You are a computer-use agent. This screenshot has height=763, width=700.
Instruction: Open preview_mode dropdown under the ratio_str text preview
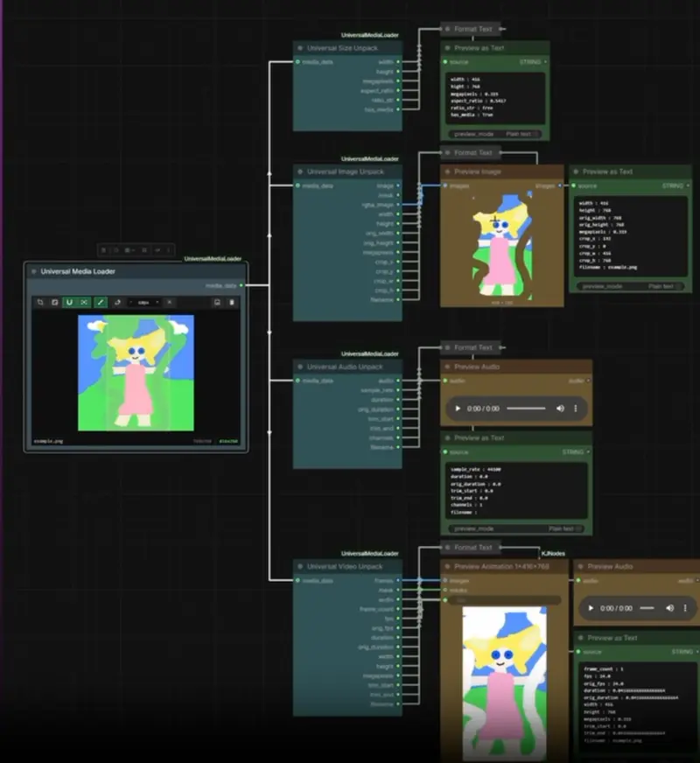[494, 134]
